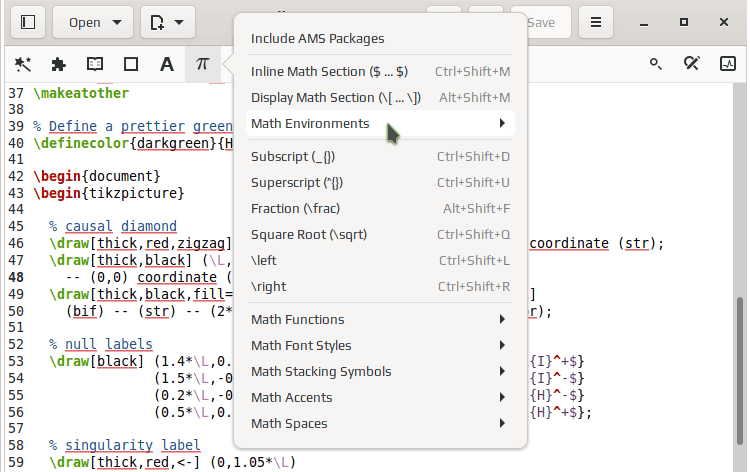Close the pi math menu button
Image resolution: width=750 pixels, height=472 pixels.
203,64
